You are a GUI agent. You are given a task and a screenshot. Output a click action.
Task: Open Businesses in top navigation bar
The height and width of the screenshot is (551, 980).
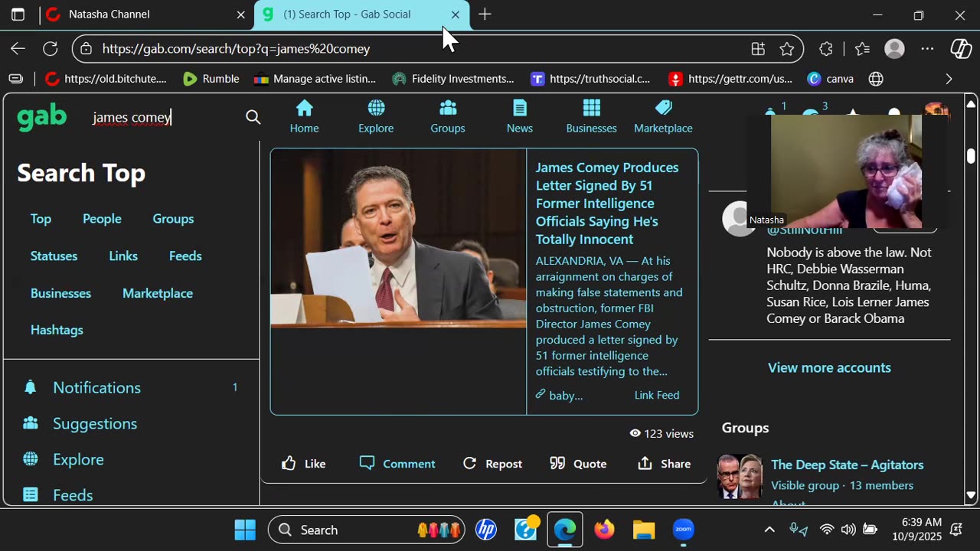pyautogui.click(x=591, y=116)
